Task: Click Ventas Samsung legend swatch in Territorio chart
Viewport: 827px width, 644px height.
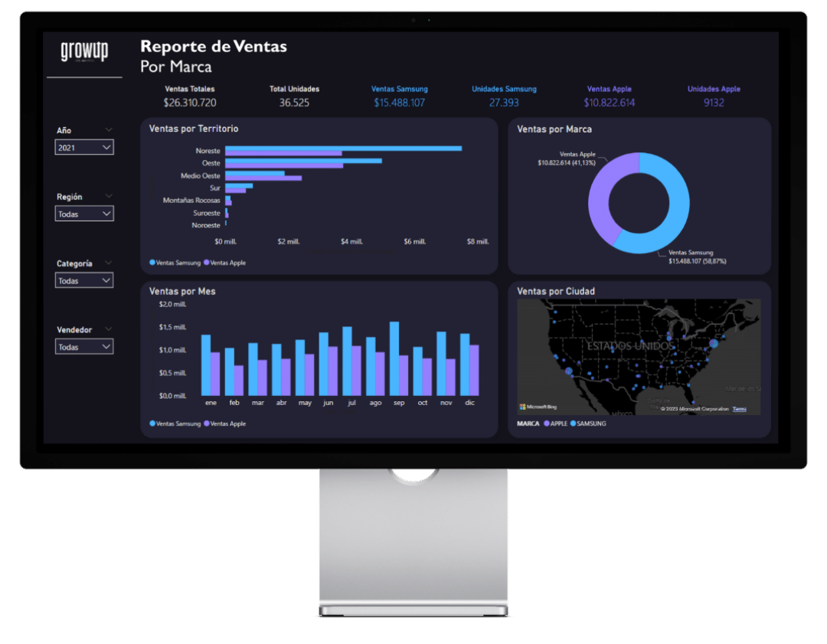Action: [x=152, y=263]
